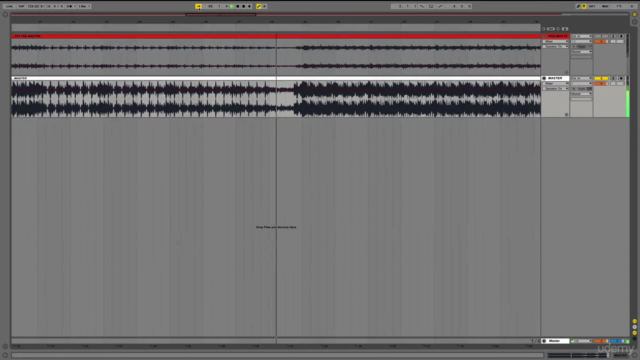Screen dimensions: 640x360
Task: Fold the PRE-MASTER track with its unfold button
Action: click(x=544, y=36)
